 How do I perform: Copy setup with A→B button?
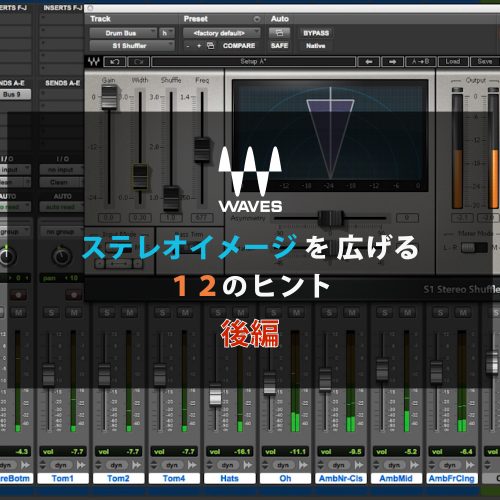pos(421,62)
